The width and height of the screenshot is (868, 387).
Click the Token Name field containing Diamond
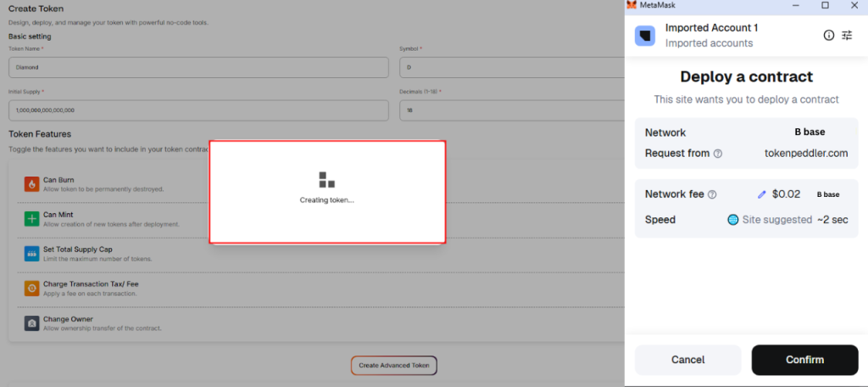(x=198, y=67)
